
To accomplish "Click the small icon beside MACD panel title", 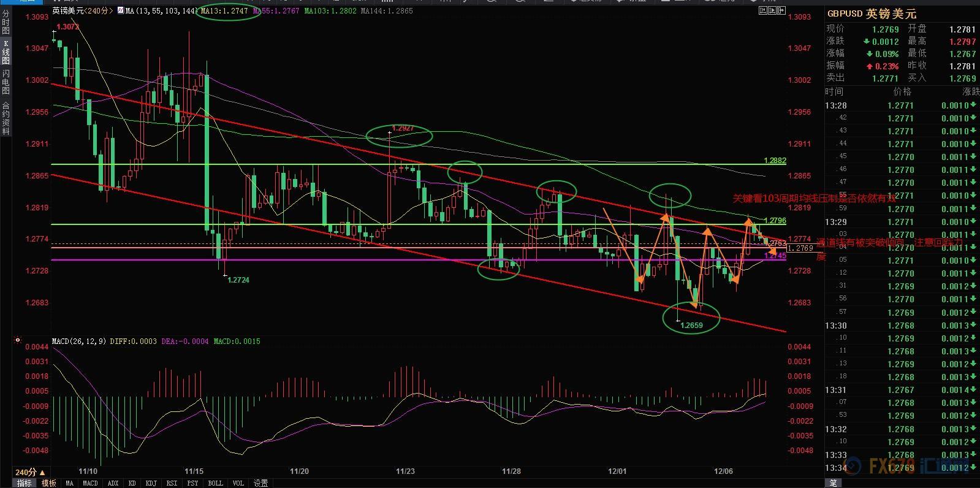I will click(x=17, y=340).
